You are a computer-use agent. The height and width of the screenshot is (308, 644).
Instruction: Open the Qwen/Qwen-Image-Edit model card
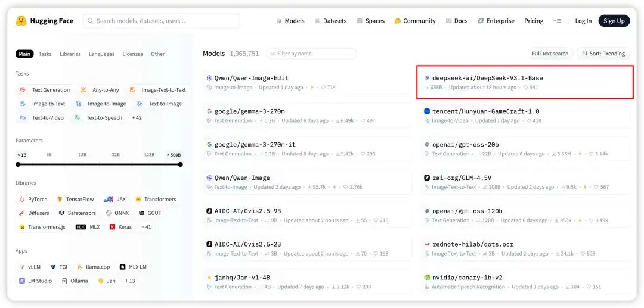[307, 82]
